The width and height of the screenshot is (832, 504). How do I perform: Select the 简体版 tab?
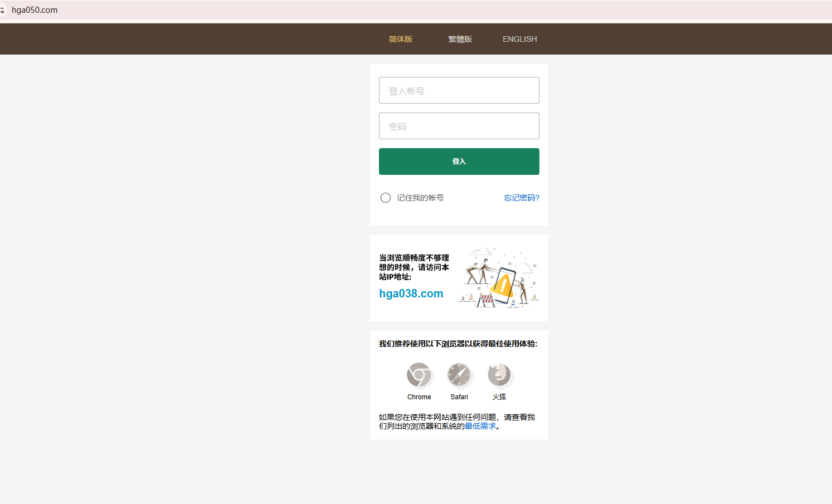click(x=400, y=38)
